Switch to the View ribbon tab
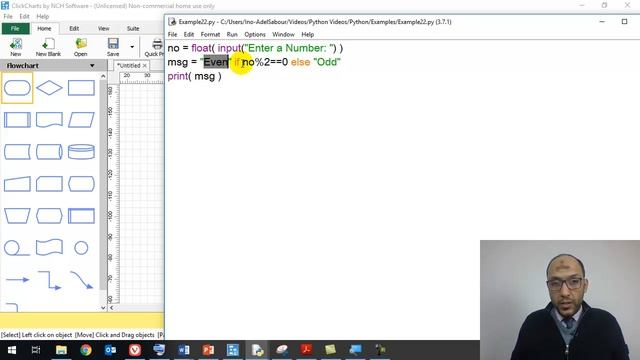This screenshot has height=360, width=640. 103,29
